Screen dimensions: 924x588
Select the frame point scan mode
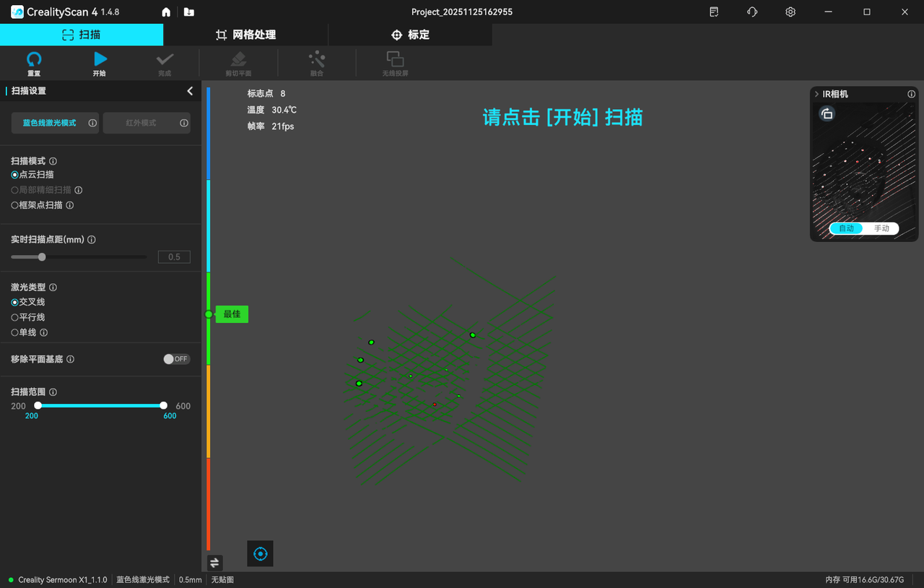(x=15, y=205)
